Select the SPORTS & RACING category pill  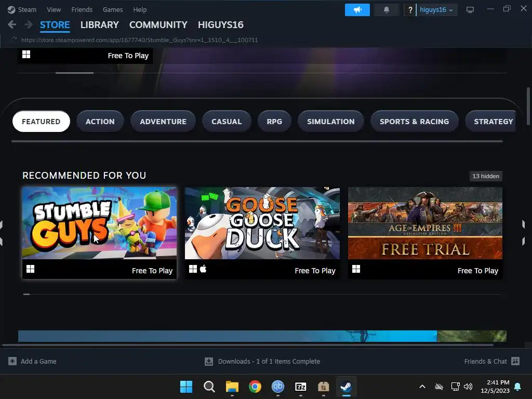[414, 122]
